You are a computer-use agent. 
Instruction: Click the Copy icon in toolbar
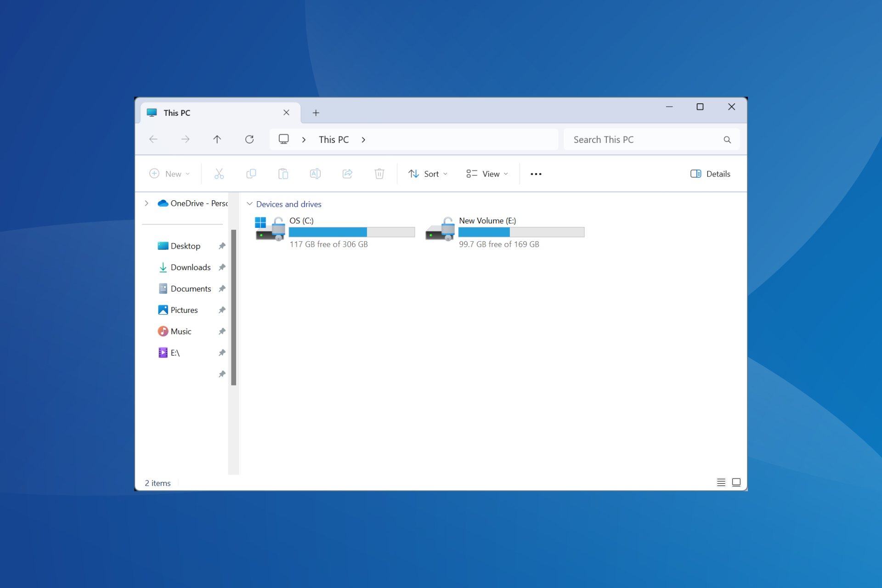(x=251, y=174)
